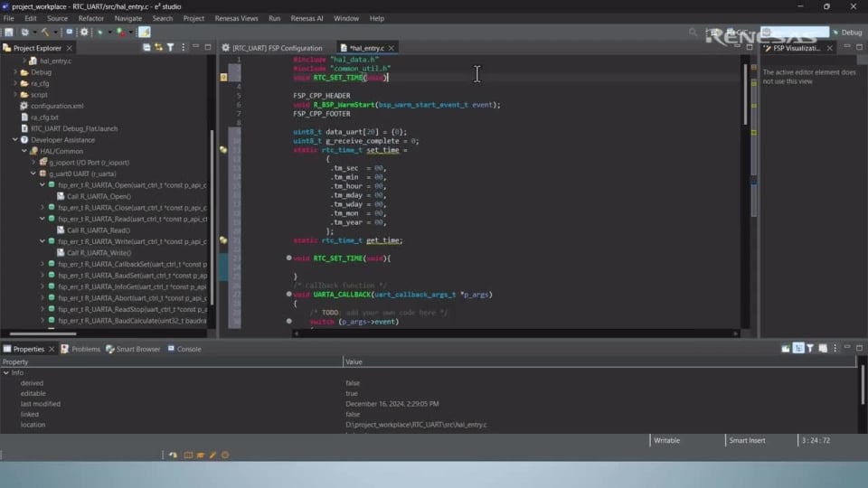868x488 pixels.
Task: Expand g_ioport I/O Port node
Action: pyautogui.click(x=33, y=162)
